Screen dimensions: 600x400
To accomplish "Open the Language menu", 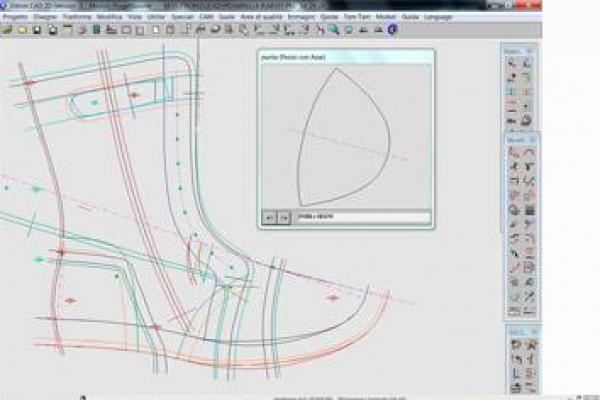I will [438, 17].
